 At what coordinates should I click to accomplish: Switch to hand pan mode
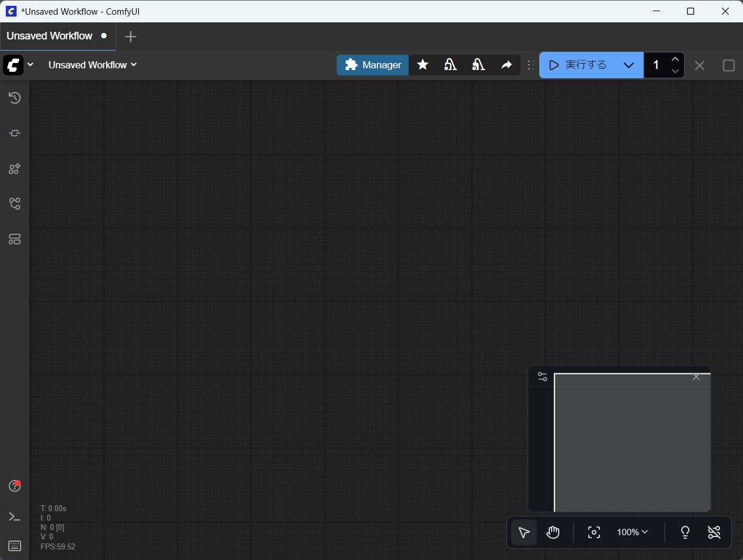pyautogui.click(x=552, y=532)
